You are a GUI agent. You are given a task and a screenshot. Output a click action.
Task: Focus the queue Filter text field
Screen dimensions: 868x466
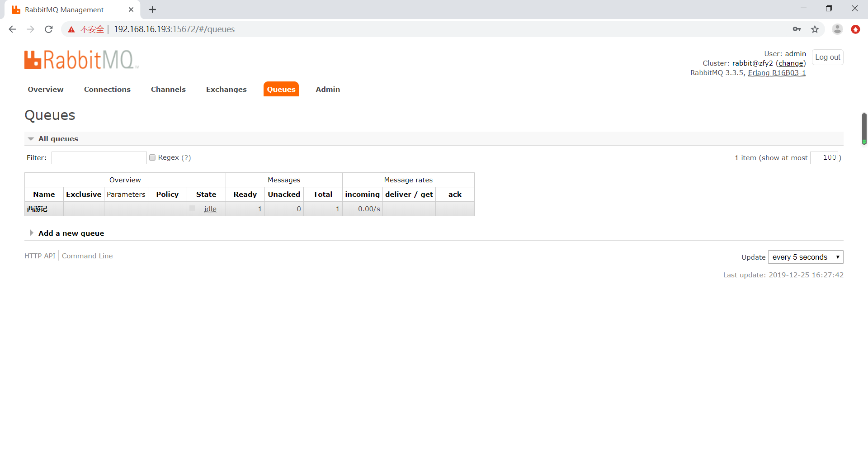[99, 158]
